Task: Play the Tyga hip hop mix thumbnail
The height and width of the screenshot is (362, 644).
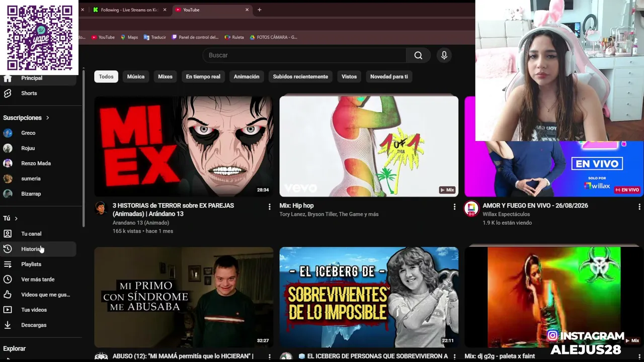Action: click(x=369, y=146)
